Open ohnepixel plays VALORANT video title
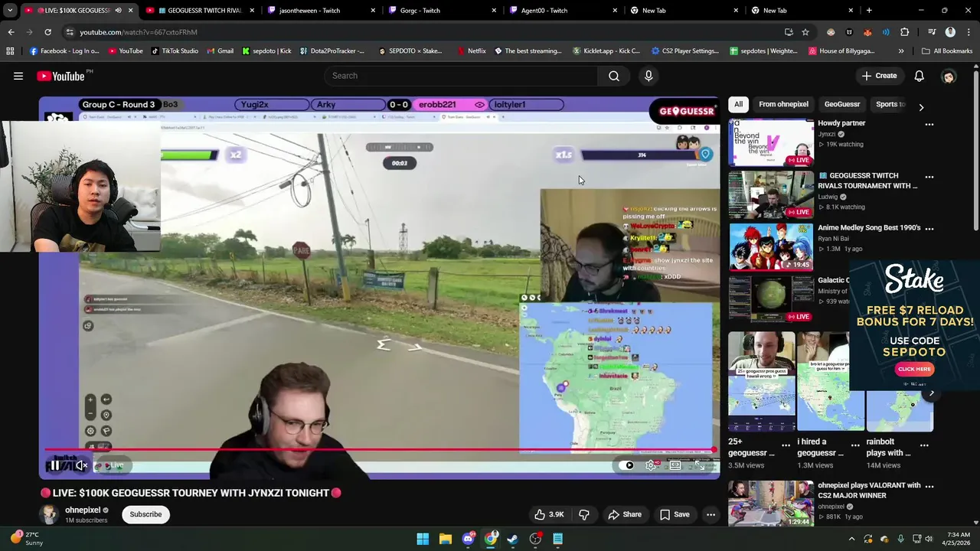980x551 pixels. coord(869,491)
